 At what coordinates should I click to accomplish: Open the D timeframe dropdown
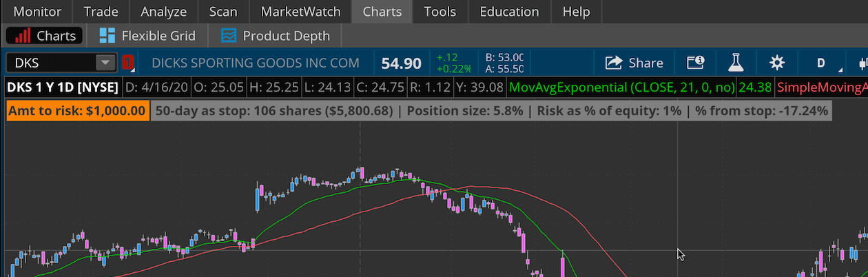823,63
